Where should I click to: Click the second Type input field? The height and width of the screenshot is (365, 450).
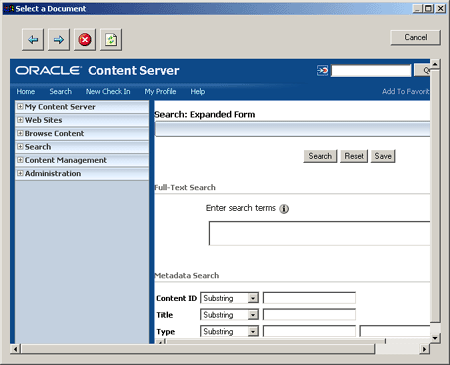point(395,331)
